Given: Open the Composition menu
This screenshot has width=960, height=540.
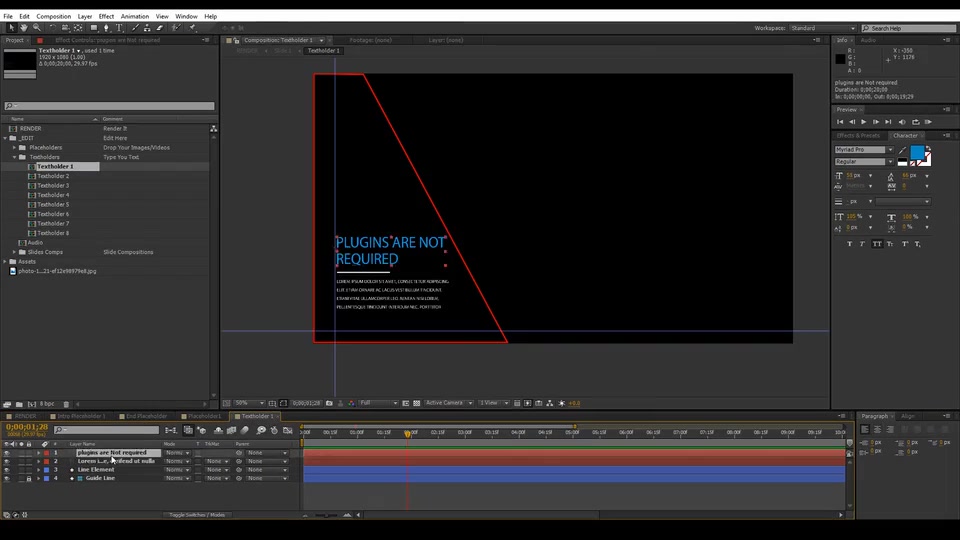Looking at the screenshot, I should (x=53, y=17).
